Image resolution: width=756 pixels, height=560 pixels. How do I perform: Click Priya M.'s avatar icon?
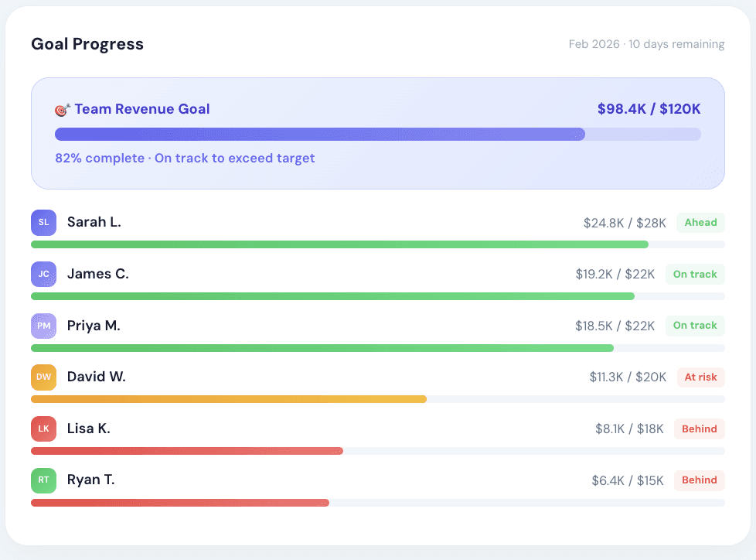click(x=44, y=326)
